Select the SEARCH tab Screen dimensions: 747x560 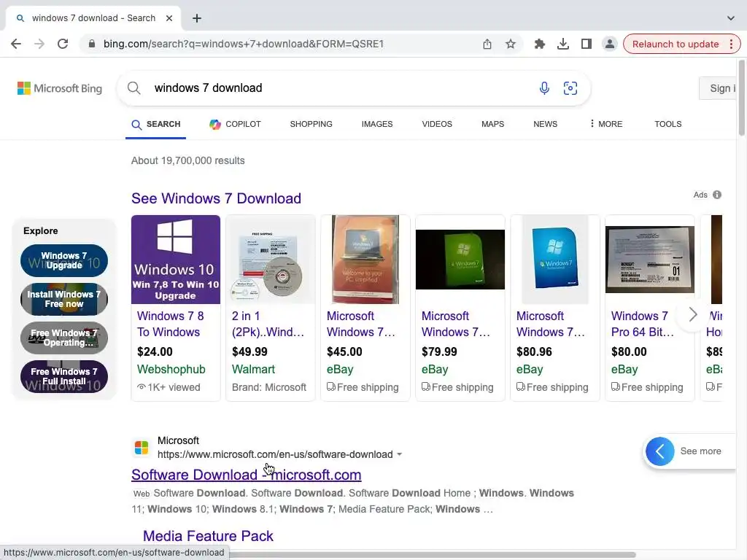coord(156,124)
